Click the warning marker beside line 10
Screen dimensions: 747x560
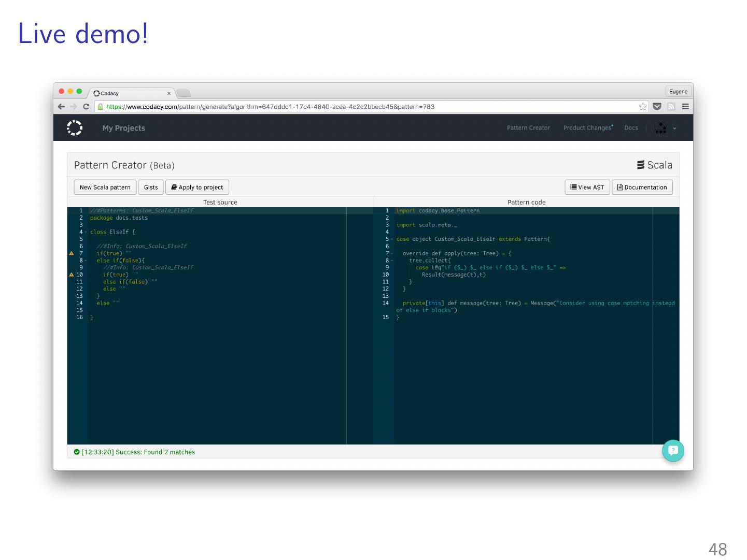pyautogui.click(x=72, y=275)
